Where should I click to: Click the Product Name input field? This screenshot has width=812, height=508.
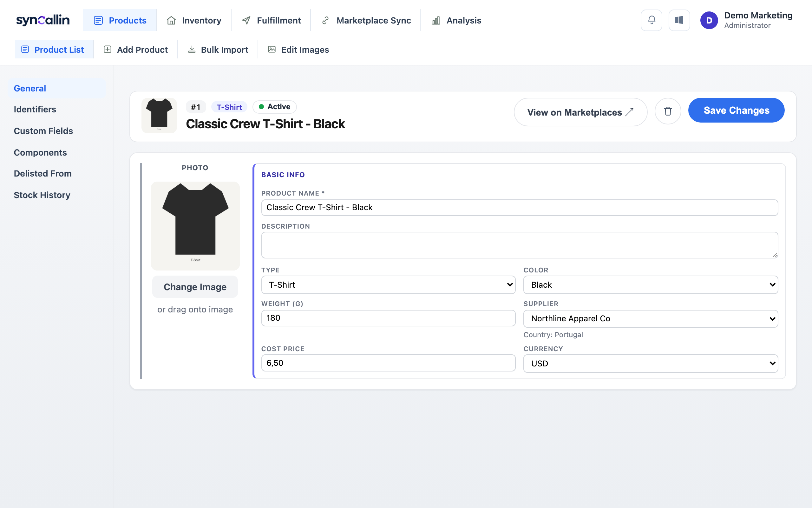[520, 208]
